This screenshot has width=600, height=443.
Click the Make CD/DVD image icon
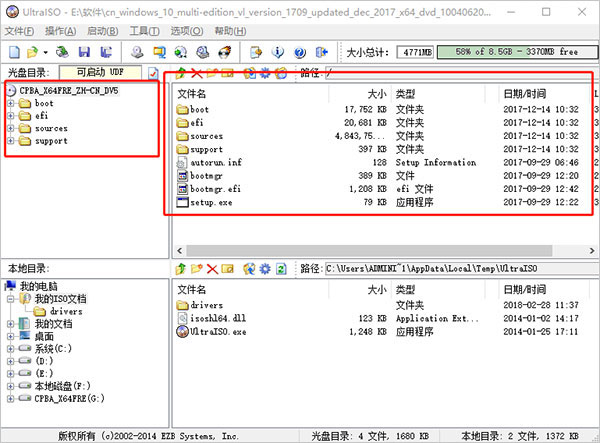[137, 52]
